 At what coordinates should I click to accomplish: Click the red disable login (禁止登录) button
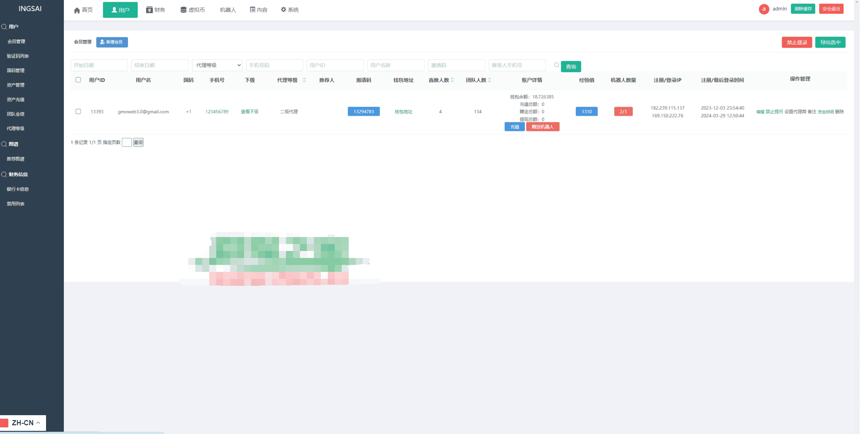point(797,42)
